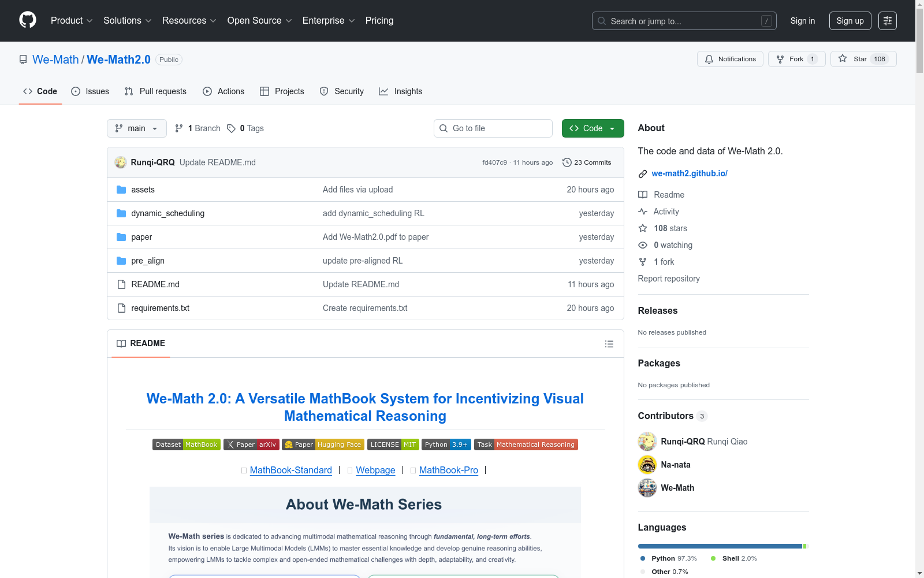Open the MathBook-Standard link
Screen dimensions: 924x578
[x=291, y=470]
